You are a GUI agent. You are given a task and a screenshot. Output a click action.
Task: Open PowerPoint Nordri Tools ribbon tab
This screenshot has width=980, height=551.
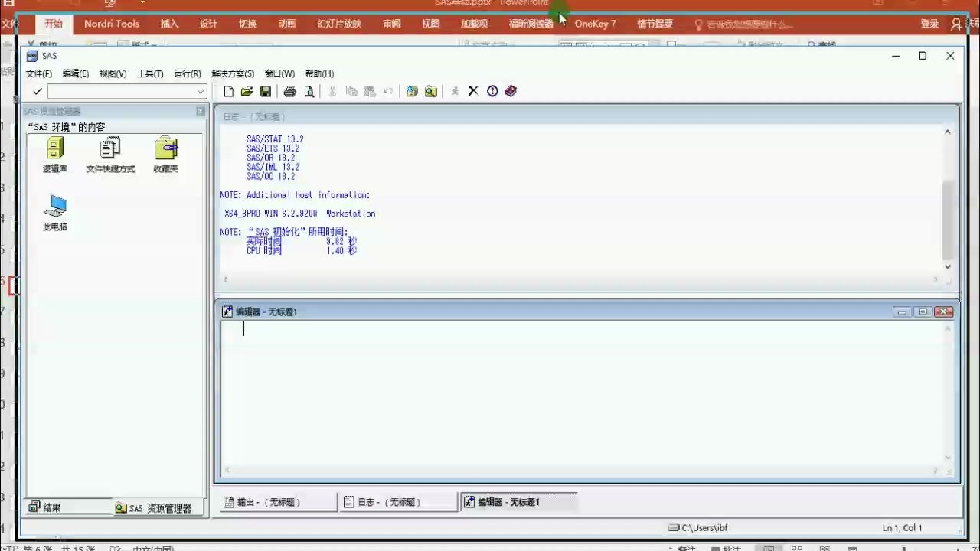tap(112, 24)
